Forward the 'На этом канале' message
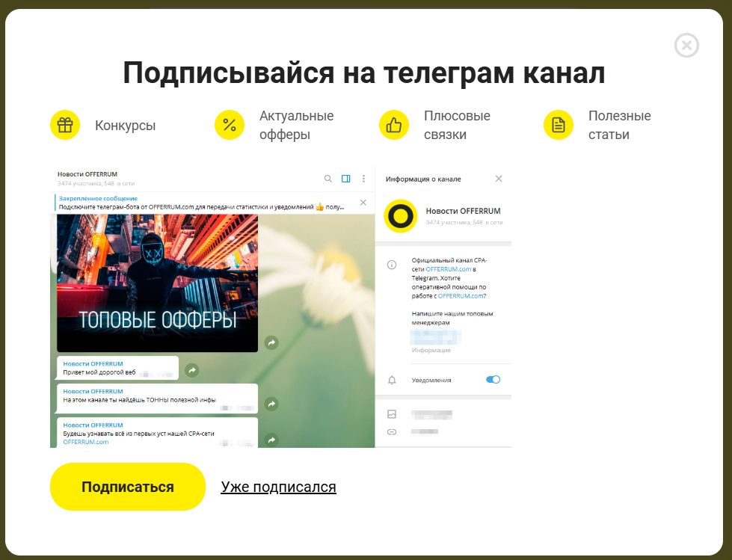Image resolution: width=732 pixels, height=560 pixels. coord(271,404)
